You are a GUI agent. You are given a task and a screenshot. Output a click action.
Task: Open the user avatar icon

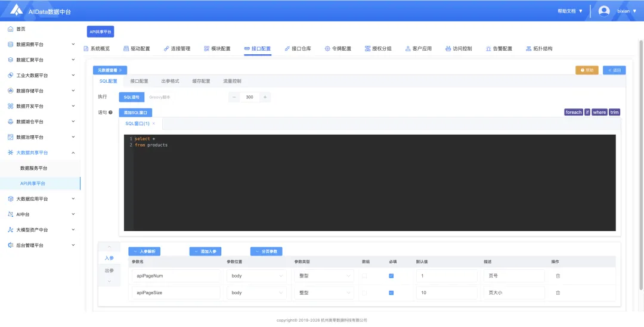pos(603,11)
